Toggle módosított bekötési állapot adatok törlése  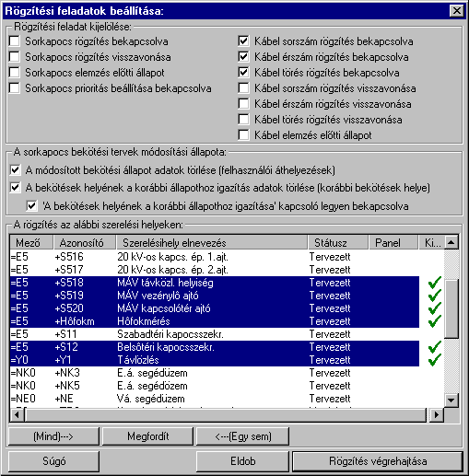(15, 170)
